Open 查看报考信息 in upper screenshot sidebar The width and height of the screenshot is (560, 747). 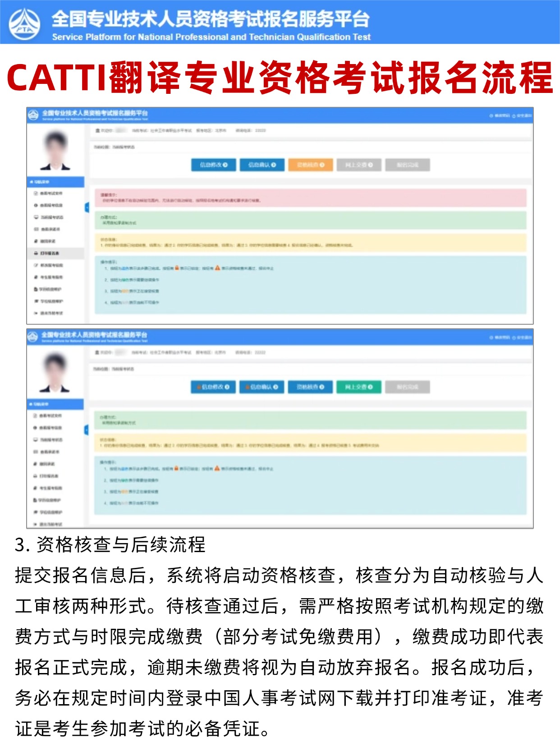[x=49, y=205]
